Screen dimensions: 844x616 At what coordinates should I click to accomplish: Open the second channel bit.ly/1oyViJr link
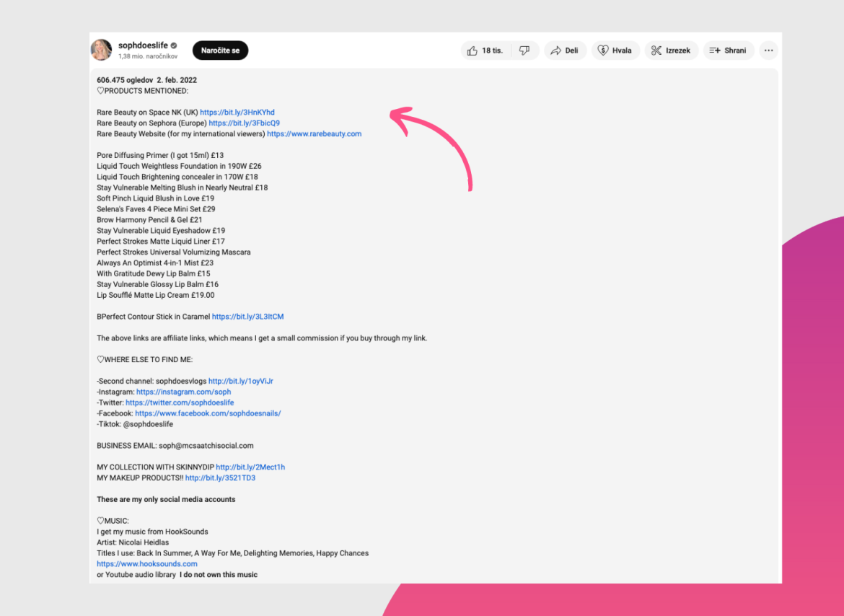241,382
